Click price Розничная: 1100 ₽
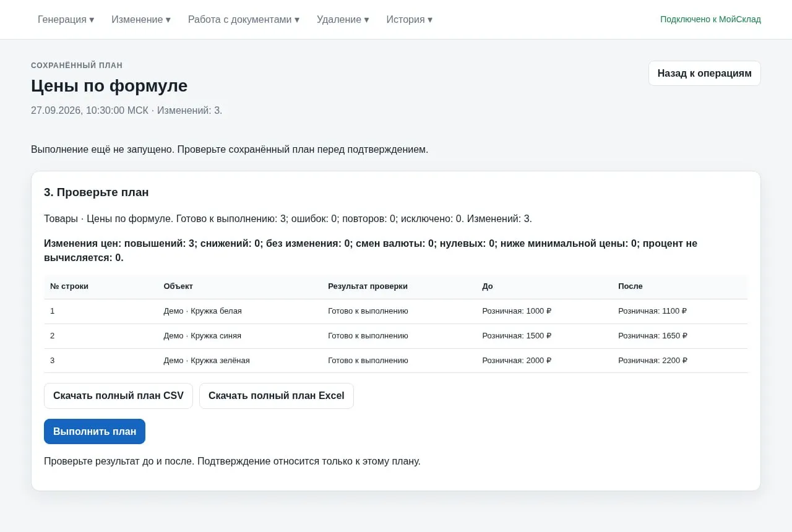The image size is (792, 532). [652, 311]
